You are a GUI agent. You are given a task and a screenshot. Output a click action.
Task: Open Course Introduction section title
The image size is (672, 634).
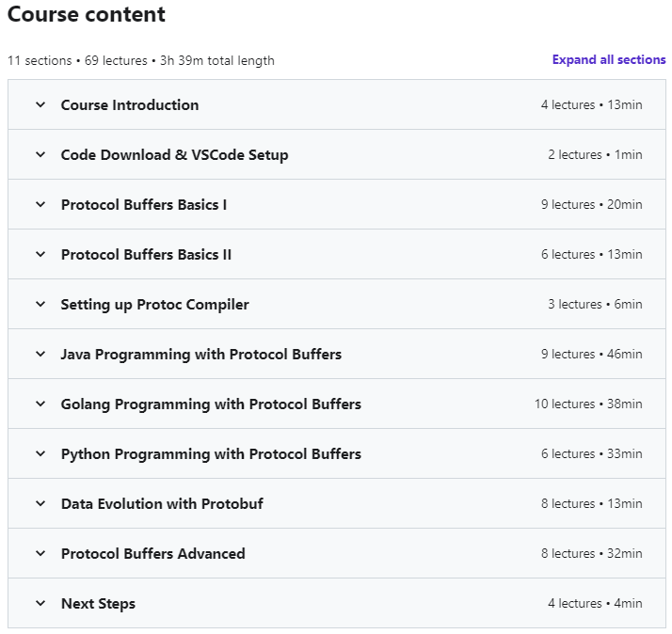point(130,104)
